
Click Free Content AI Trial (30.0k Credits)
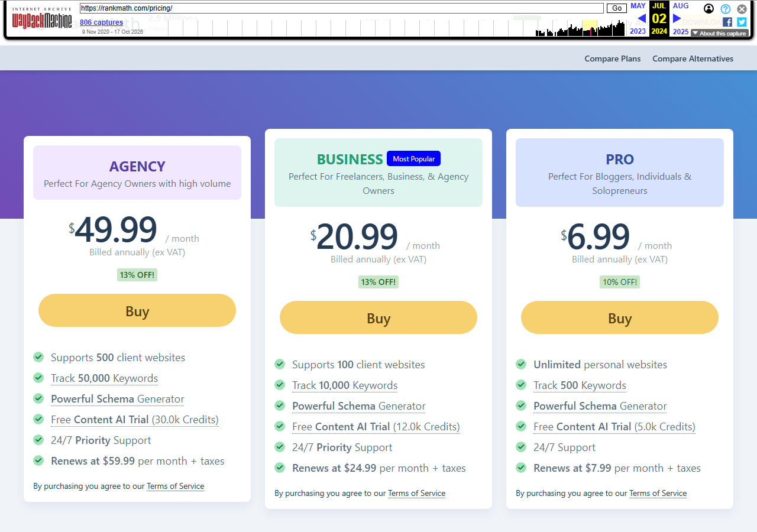coord(135,420)
